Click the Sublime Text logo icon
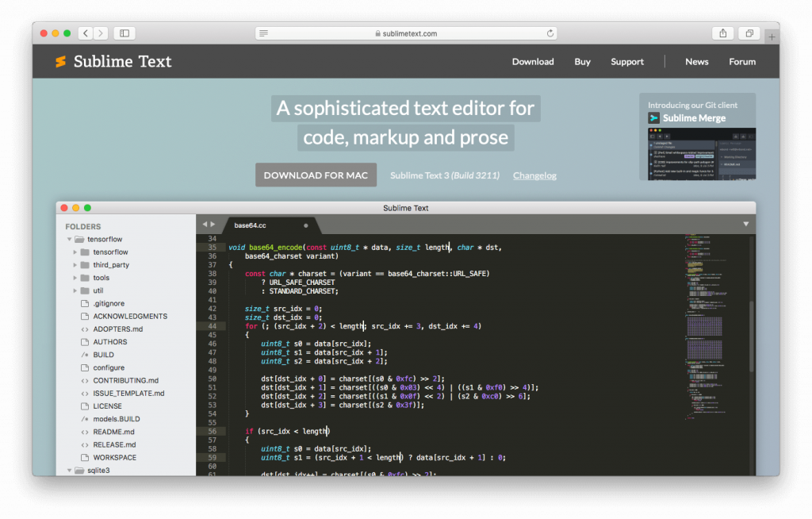The image size is (812, 519). click(60, 62)
